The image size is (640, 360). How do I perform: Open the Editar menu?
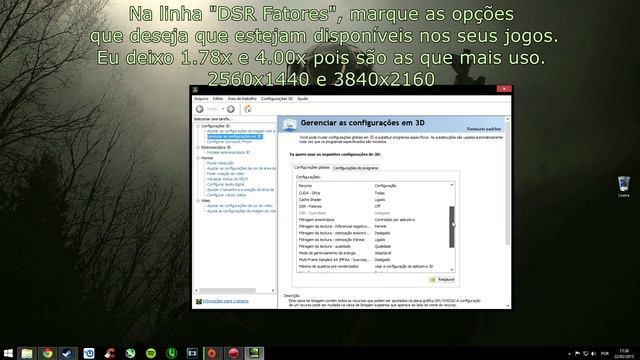218,99
